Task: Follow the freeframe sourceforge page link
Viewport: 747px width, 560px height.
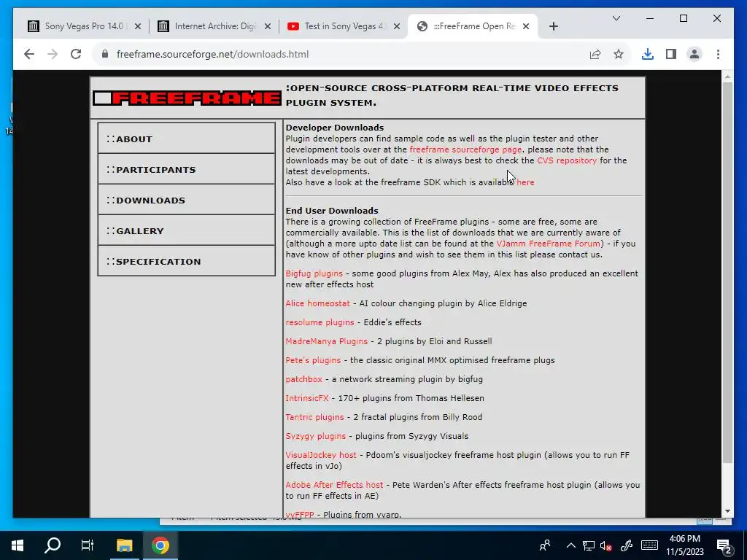Action: [465, 149]
